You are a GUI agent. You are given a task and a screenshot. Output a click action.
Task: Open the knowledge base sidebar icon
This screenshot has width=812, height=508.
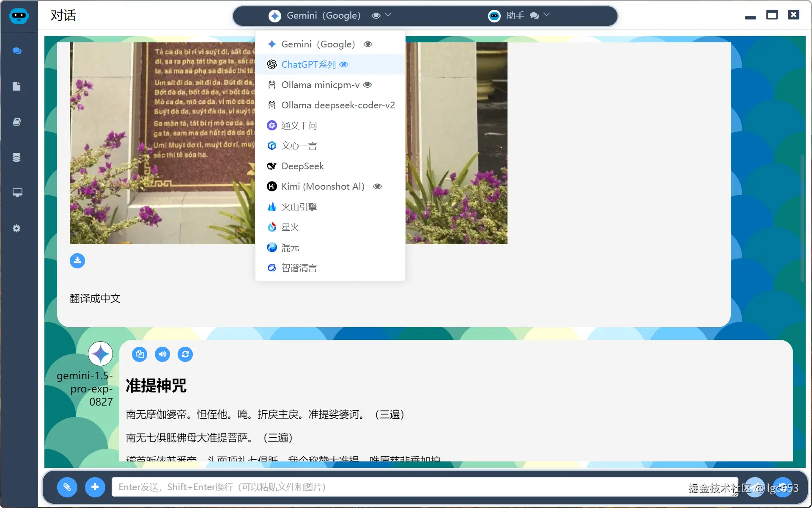coord(17,121)
